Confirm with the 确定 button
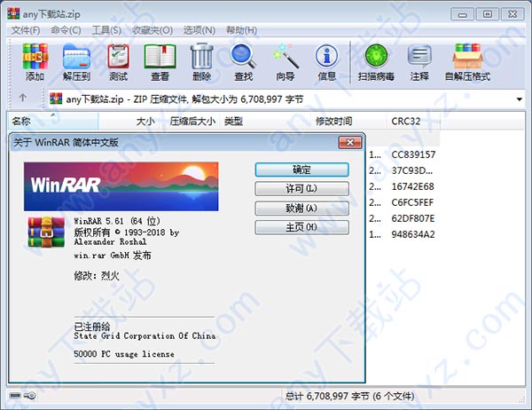532x410 pixels. click(301, 170)
